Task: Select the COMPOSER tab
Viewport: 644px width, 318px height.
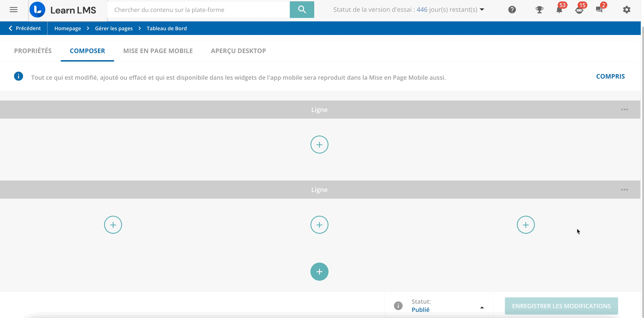Action: coord(87,51)
